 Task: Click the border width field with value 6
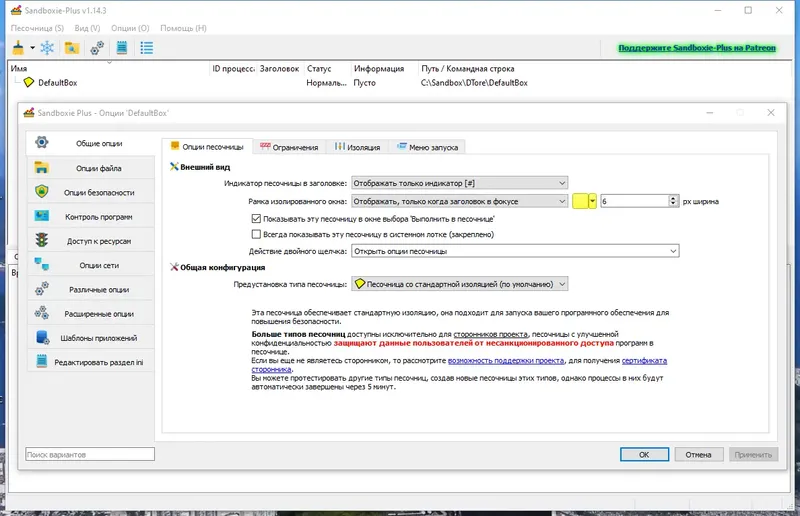(x=635, y=201)
